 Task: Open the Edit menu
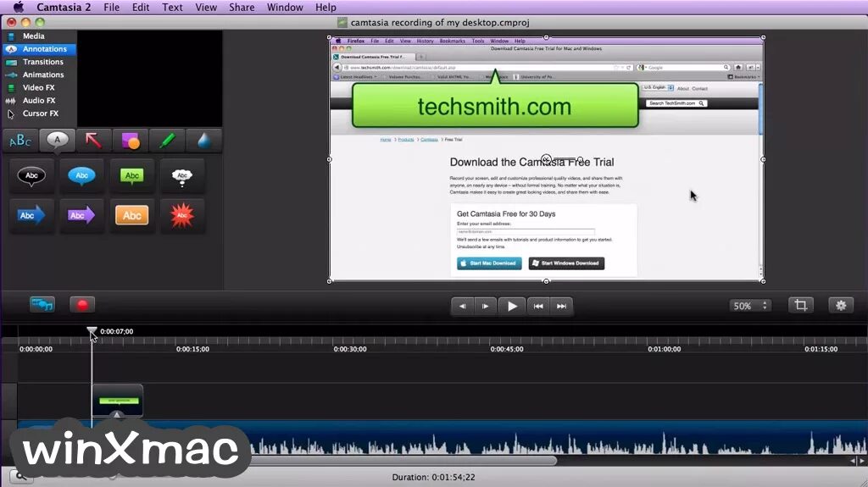pyautogui.click(x=141, y=7)
